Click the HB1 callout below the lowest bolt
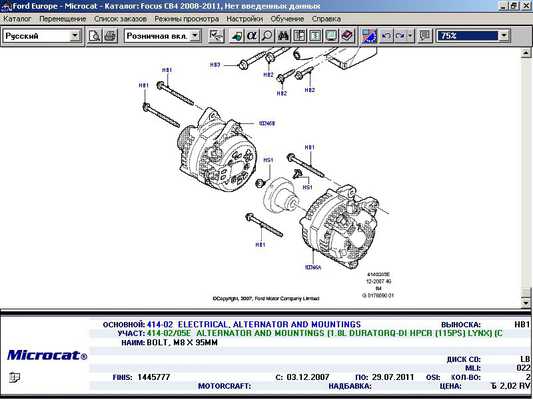 (x=260, y=244)
